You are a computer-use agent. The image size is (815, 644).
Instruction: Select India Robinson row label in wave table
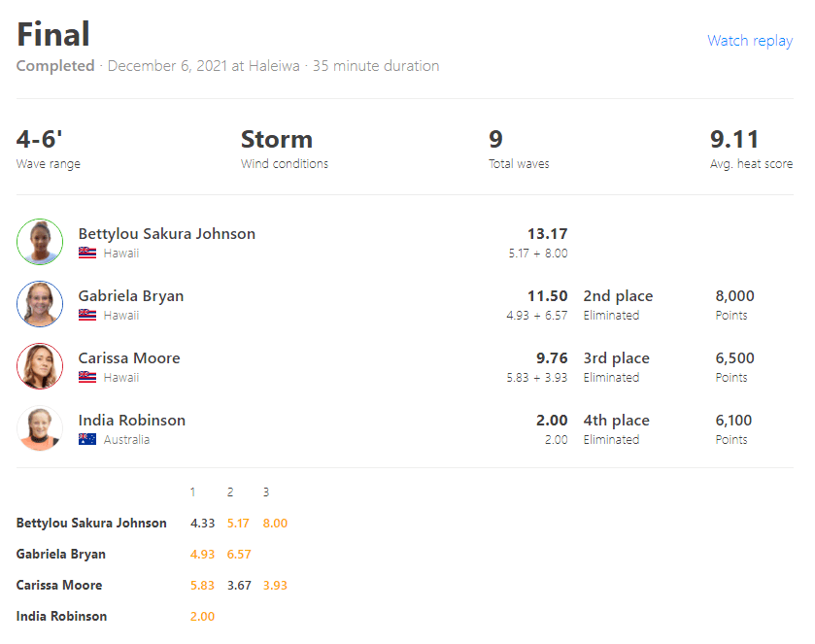click(x=62, y=617)
